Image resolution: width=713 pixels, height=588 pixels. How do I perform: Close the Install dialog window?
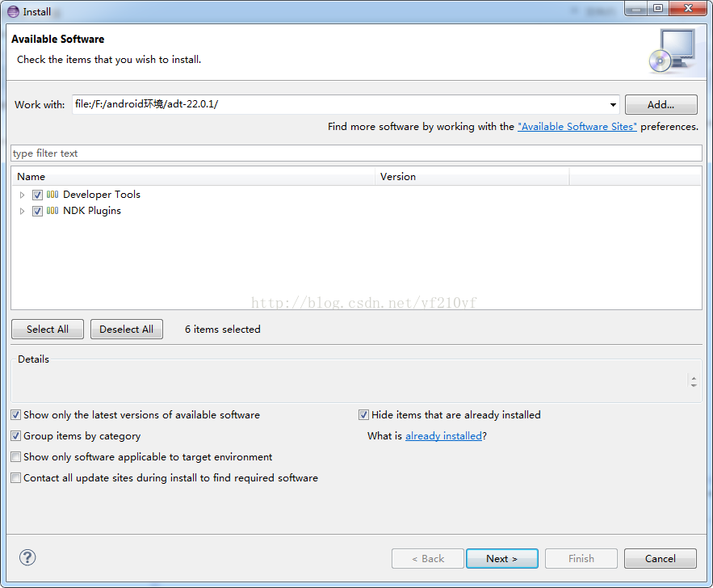tap(688, 8)
